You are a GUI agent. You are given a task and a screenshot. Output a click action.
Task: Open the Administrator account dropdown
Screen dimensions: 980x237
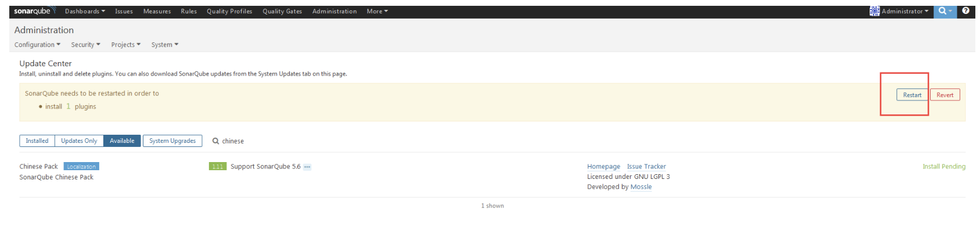click(905, 11)
